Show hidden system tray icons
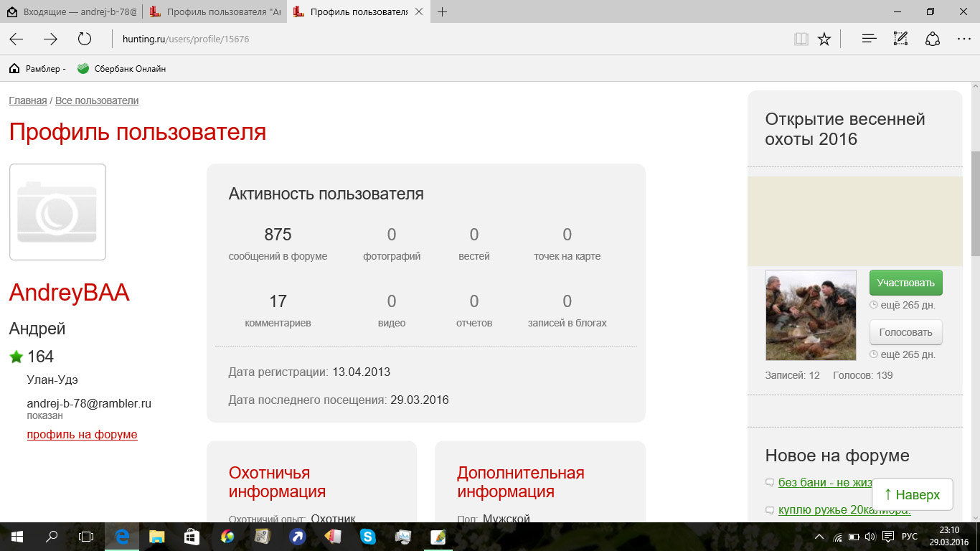 [820, 537]
